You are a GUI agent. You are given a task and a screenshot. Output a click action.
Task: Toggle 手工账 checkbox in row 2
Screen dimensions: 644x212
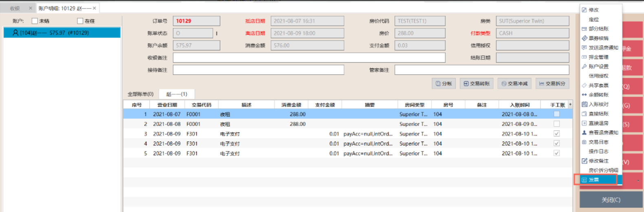[x=556, y=124]
